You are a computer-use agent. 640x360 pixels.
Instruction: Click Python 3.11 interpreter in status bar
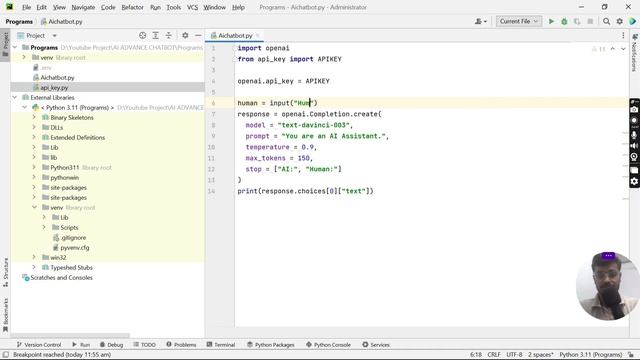(x=591, y=355)
